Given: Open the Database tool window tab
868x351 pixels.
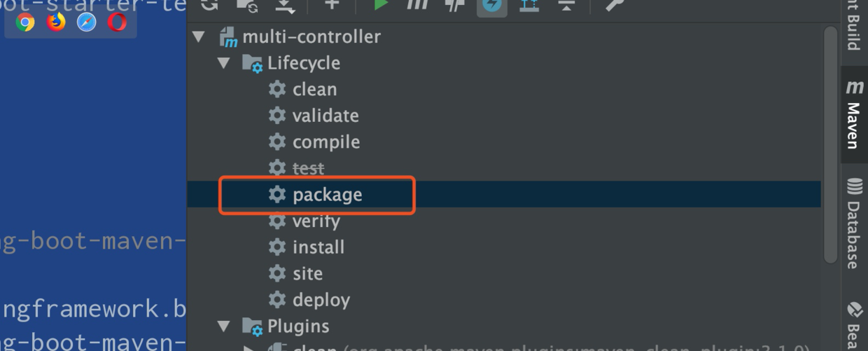Looking at the screenshot, I should 854,224.
